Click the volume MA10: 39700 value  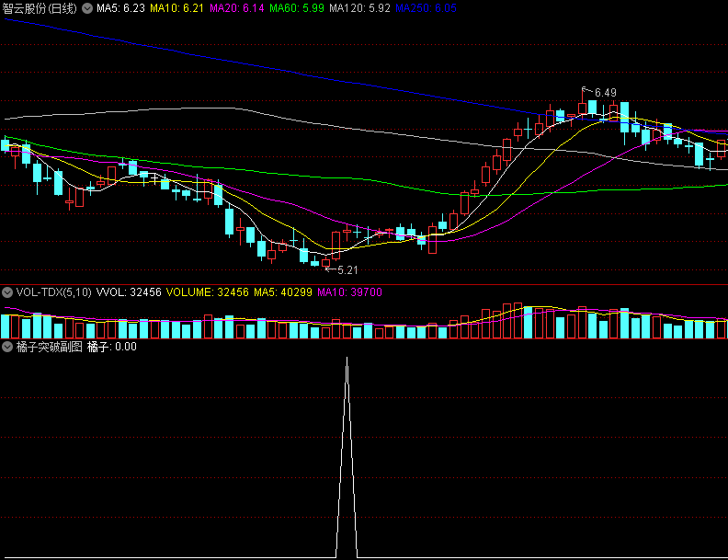(349, 292)
